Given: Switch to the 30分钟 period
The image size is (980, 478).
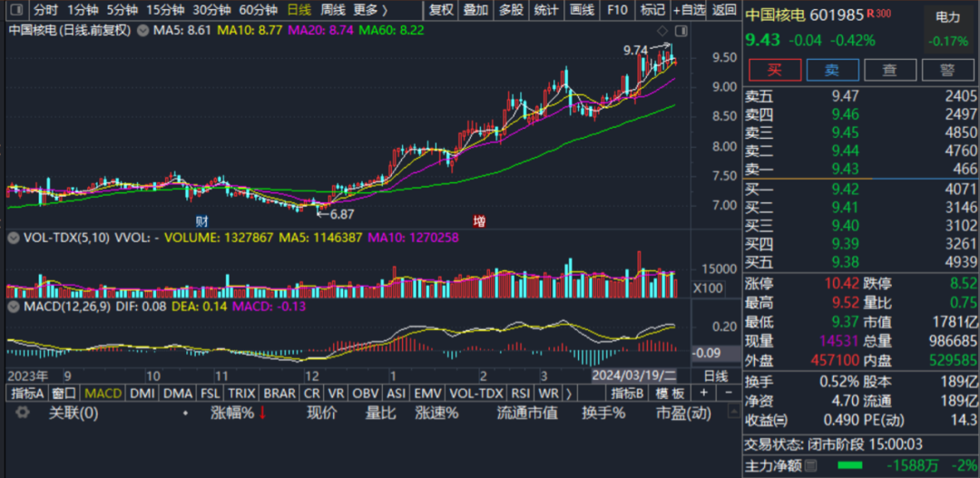Looking at the screenshot, I should click(x=211, y=10).
